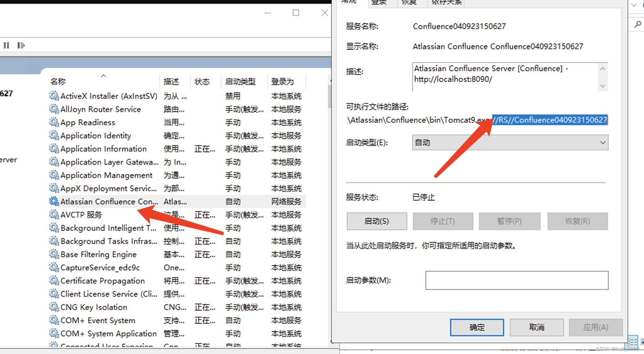This screenshot has height=354, width=644.
Task: Switch to the 依存关系 tab
Action: point(446,3)
